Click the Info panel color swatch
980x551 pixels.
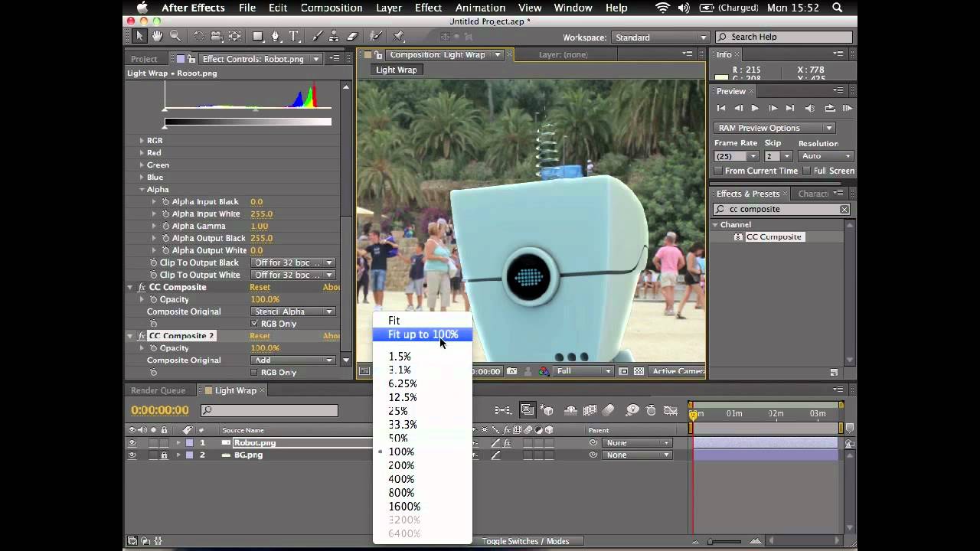coord(721,77)
